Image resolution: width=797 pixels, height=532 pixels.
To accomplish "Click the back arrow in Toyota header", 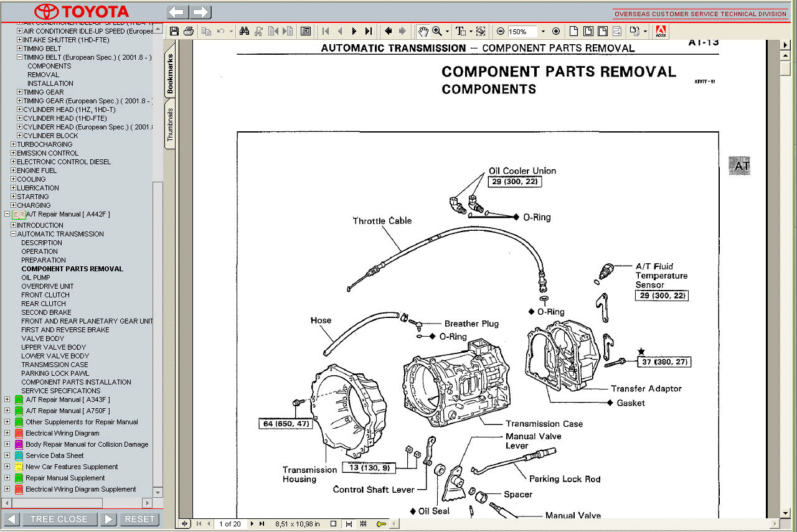I will pos(177,12).
